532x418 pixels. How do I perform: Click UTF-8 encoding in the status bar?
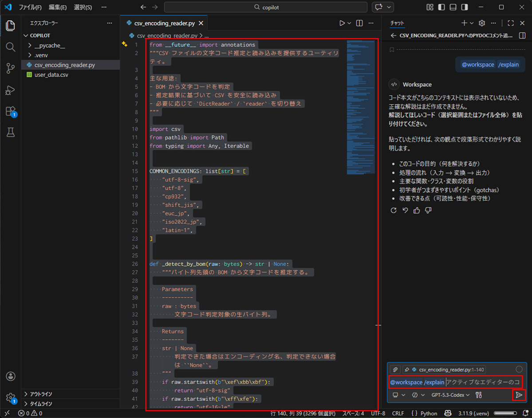pyautogui.click(x=378, y=413)
